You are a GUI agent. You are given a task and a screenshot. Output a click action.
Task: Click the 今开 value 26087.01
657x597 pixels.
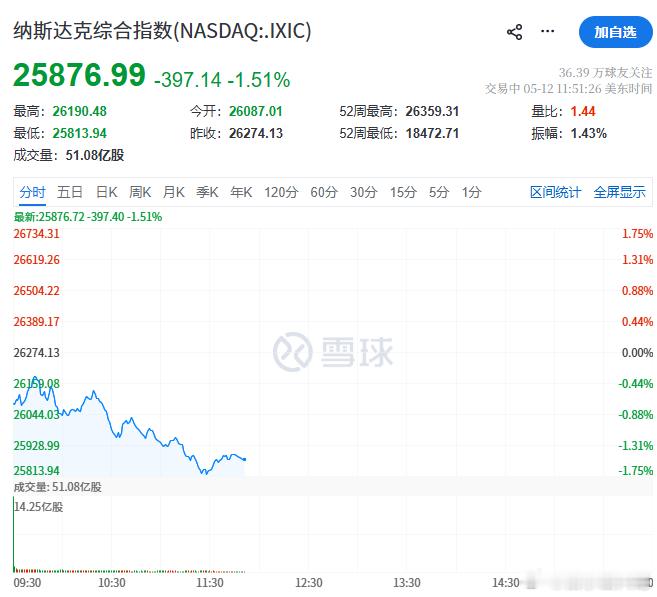(256, 111)
